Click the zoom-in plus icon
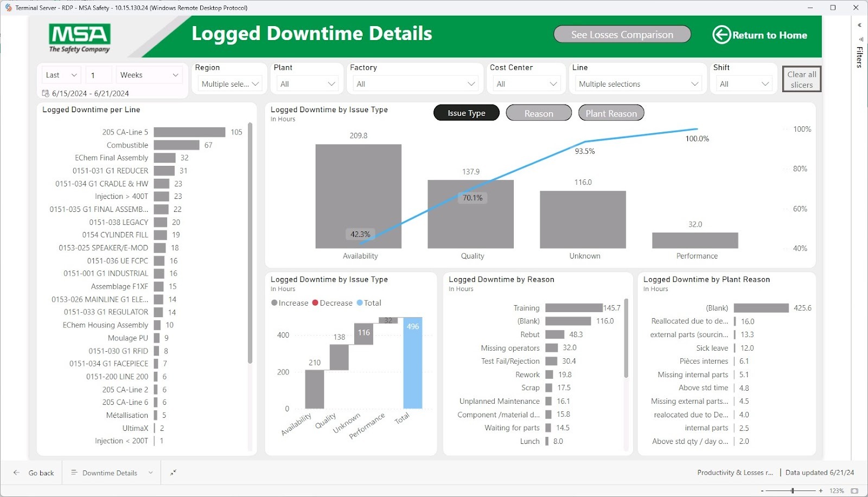This screenshot has width=868, height=497. tap(821, 490)
